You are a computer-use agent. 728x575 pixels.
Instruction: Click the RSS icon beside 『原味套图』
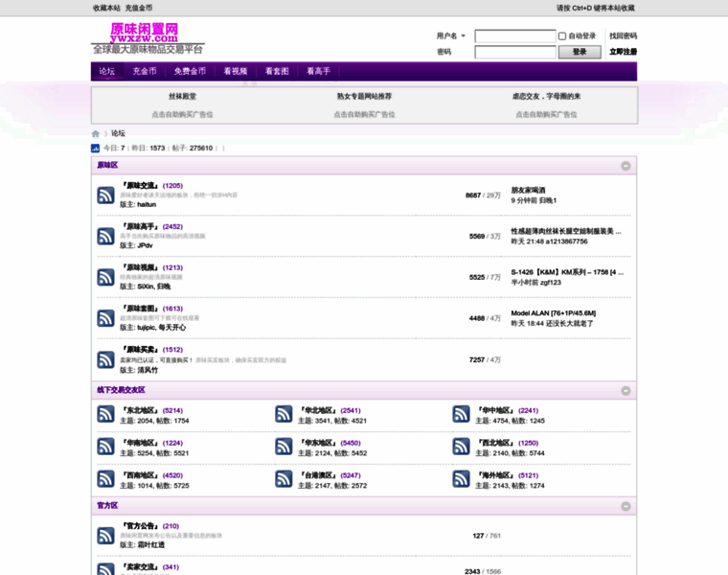pos(105,318)
